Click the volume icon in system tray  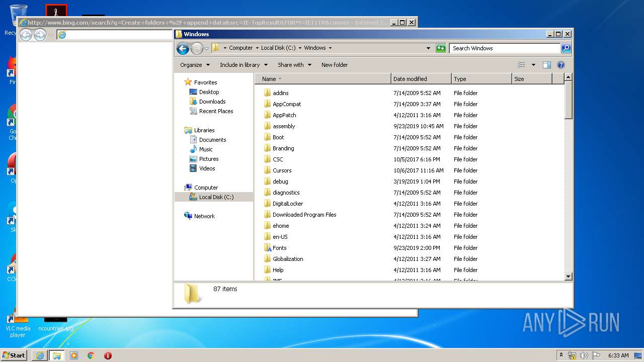point(584,355)
